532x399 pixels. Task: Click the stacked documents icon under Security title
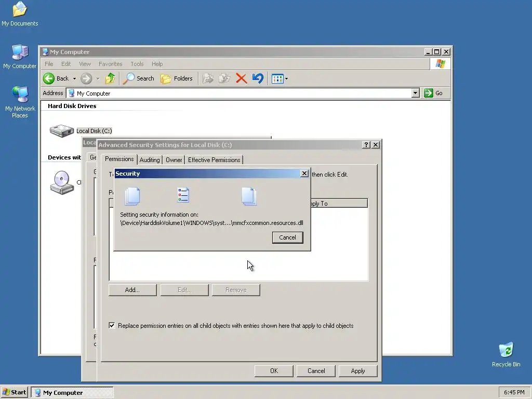(x=132, y=196)
